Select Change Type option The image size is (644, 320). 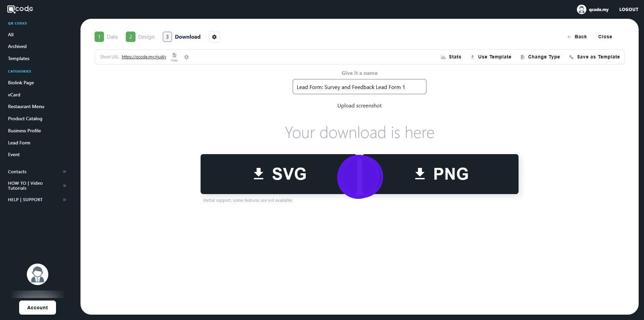tap(540, 57)
